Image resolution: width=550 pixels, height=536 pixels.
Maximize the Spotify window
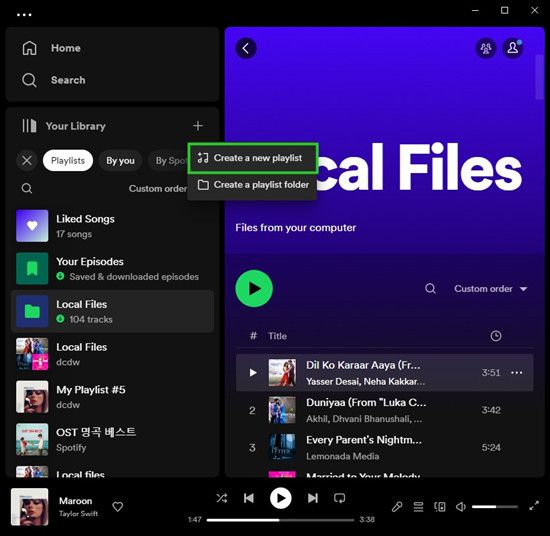tap(504, 10)
